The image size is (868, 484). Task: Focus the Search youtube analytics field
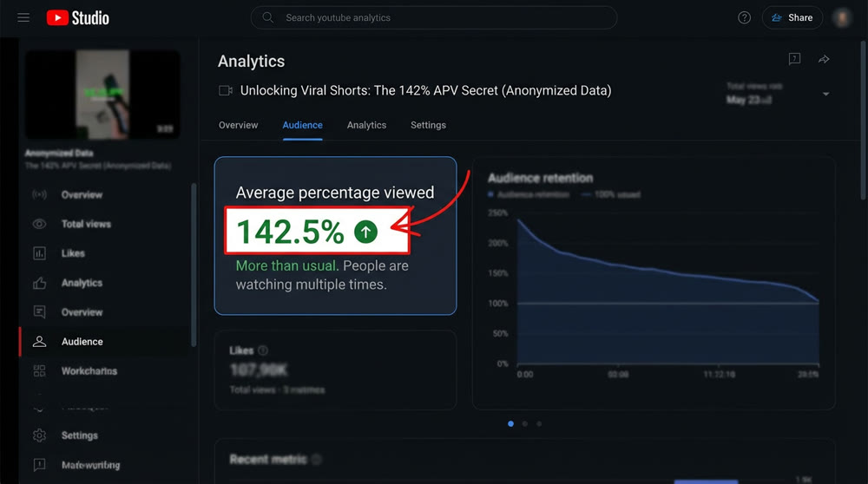(434, 17)
